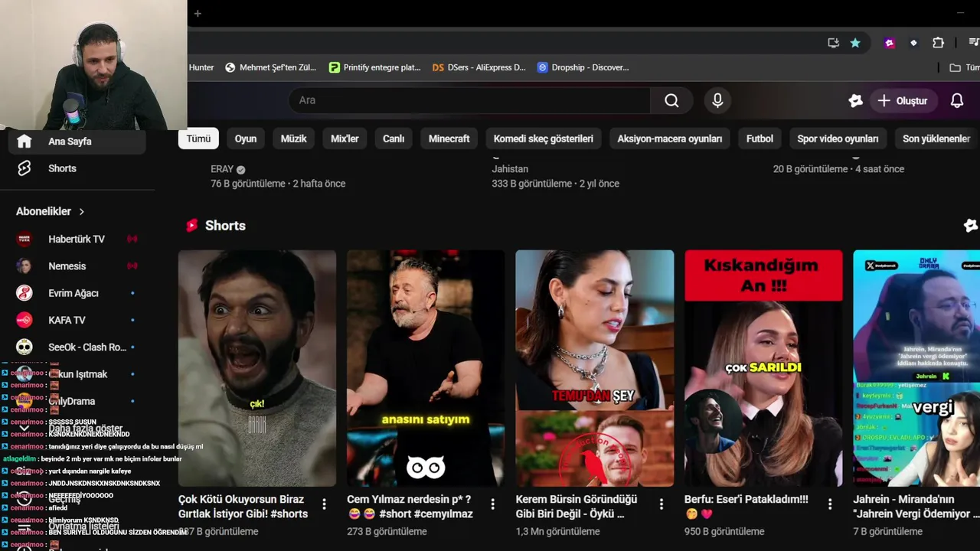Select the Nemesis subscription name

[67, 266]
